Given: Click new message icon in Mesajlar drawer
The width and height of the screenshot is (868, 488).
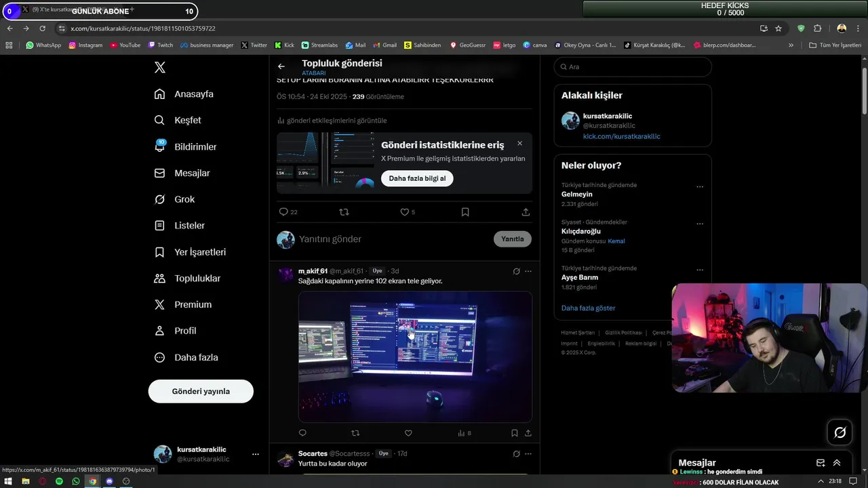Looking at the screenshot, I should pos(821,463).
